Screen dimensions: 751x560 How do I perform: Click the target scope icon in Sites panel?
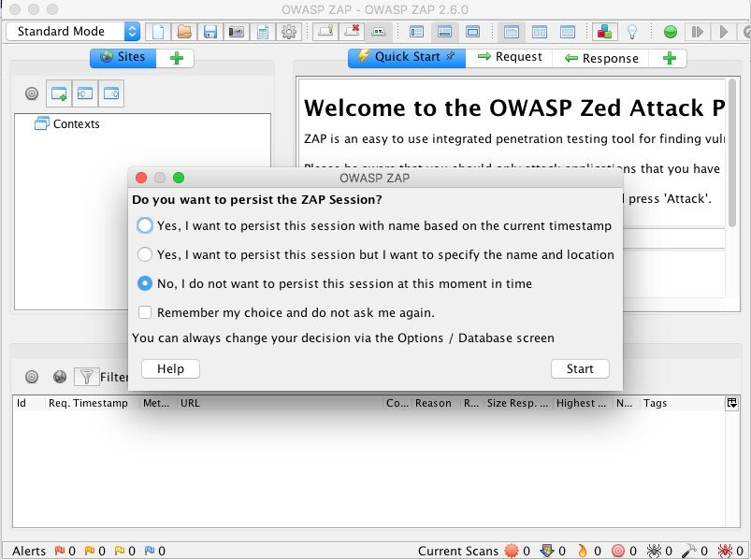click(x=32, y=93)
